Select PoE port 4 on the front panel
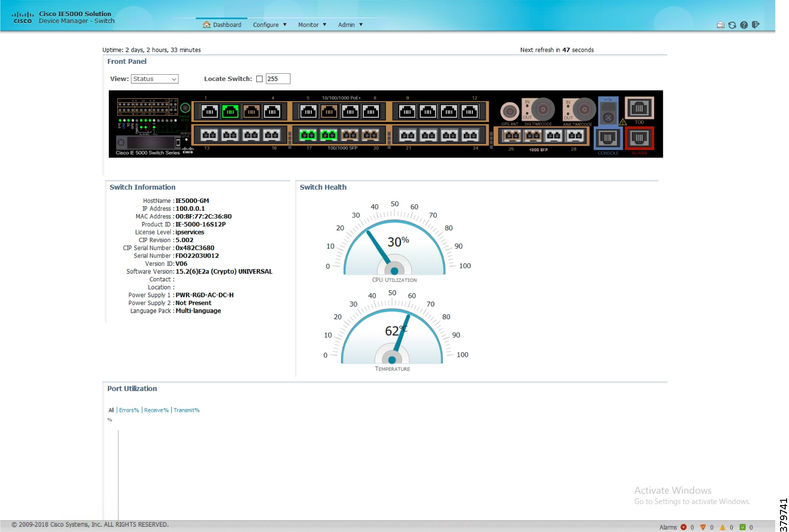This screenshot has width=789, height=532. click(272, 112)
